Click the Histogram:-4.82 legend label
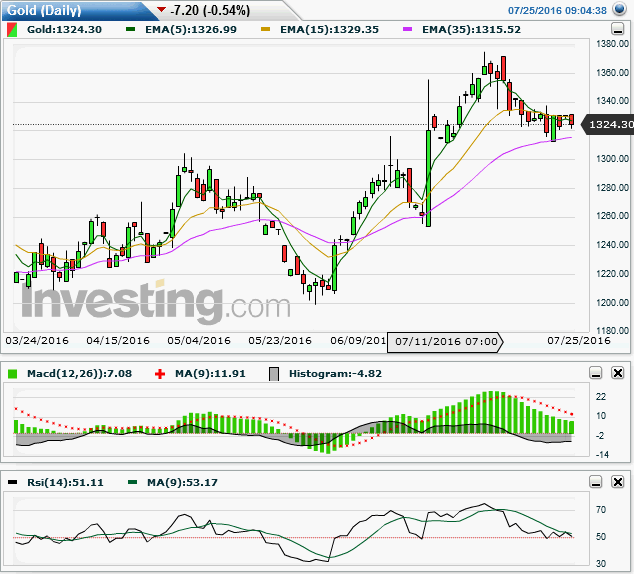Image resolution: width=634 pixels, height=574 pixels. point(335,374)
